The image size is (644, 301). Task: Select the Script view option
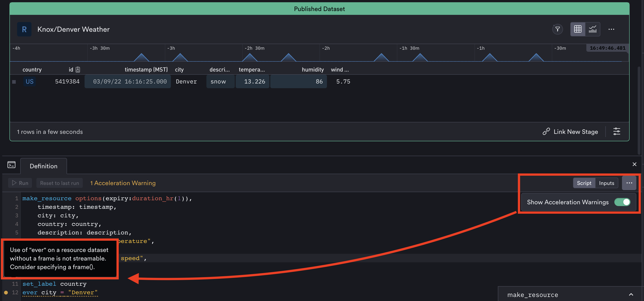(x=584, y=183)
